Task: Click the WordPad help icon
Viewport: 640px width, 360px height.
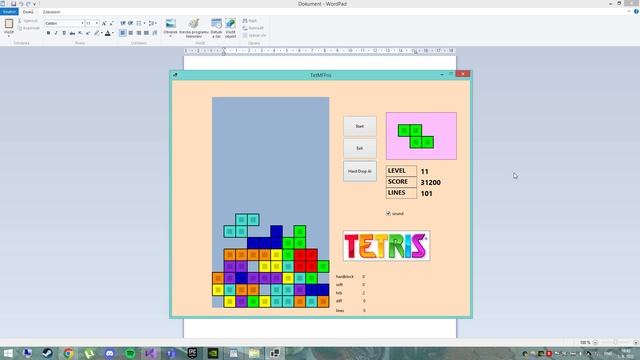Action: 636,11
